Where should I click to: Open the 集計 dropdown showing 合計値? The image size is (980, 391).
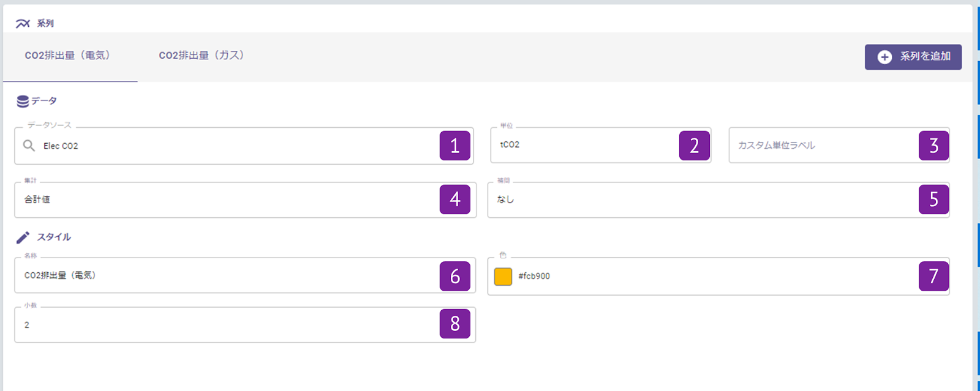[227, 199]
